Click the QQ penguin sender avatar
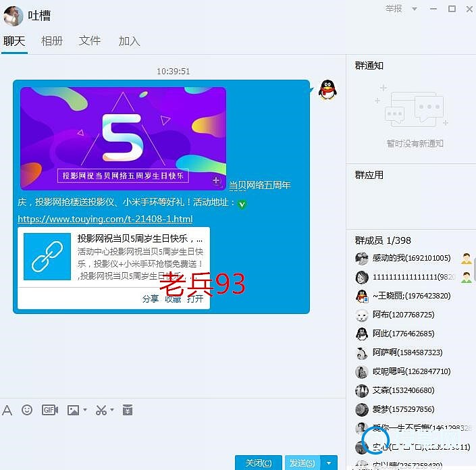This screenshot has width=476, height=470. click(327, 90)
